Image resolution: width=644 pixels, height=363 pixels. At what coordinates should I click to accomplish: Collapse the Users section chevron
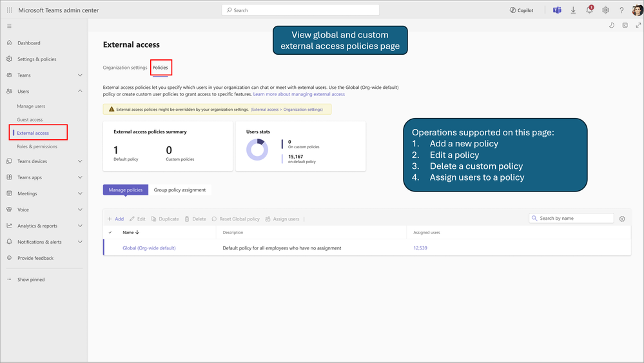(80, 91)
